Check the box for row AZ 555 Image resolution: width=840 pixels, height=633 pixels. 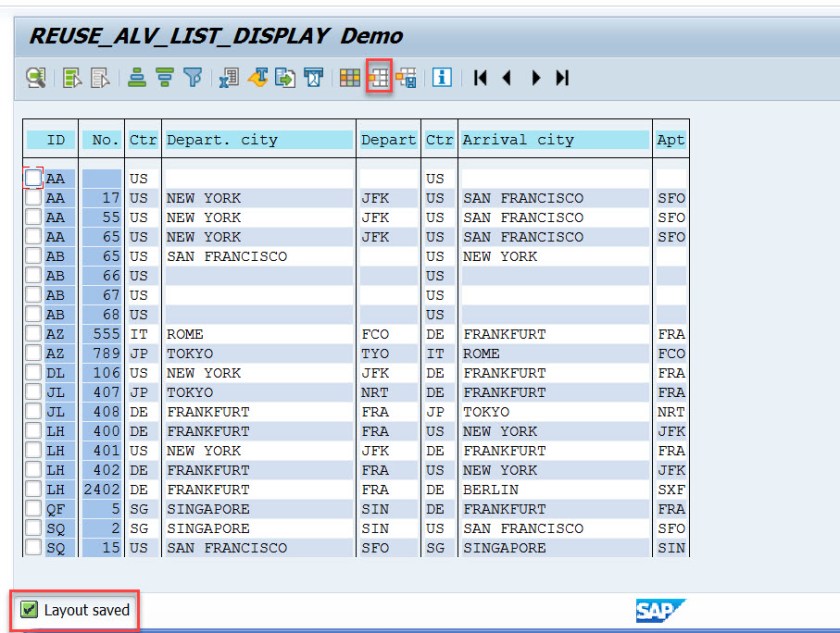tap(33, 334)
